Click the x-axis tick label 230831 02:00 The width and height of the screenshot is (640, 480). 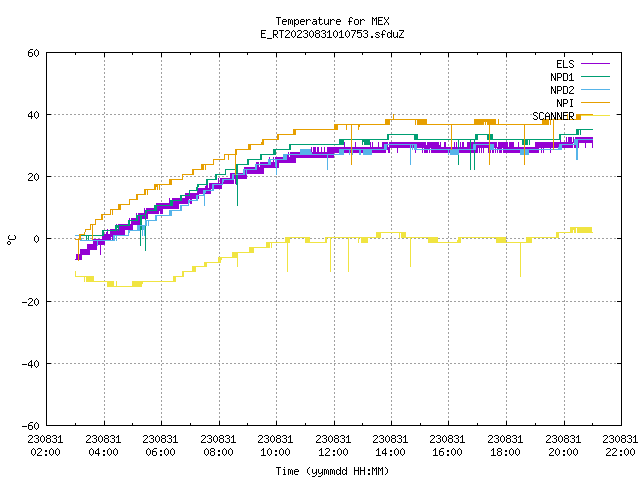(45, 446)
